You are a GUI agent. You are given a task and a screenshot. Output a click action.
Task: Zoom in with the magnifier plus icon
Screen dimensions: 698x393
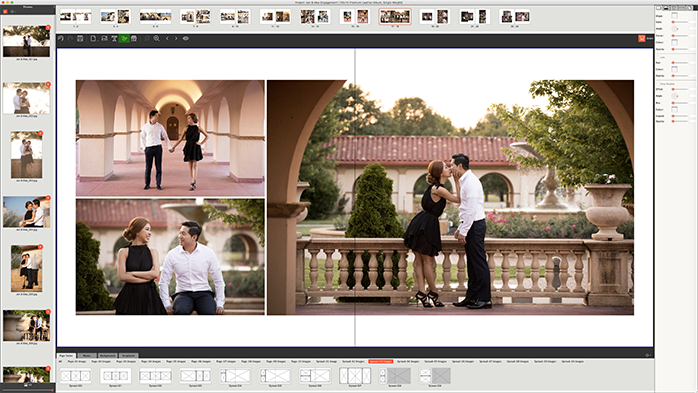156,39
